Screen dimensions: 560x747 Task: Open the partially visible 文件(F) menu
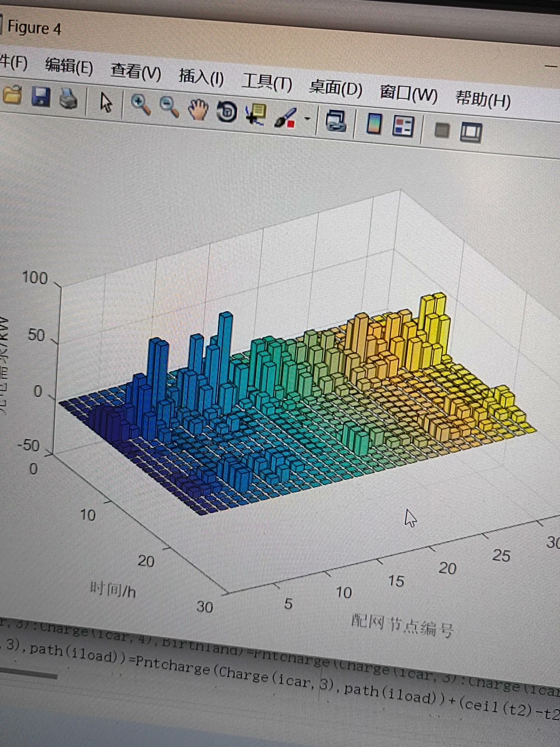tap(13, 62)
